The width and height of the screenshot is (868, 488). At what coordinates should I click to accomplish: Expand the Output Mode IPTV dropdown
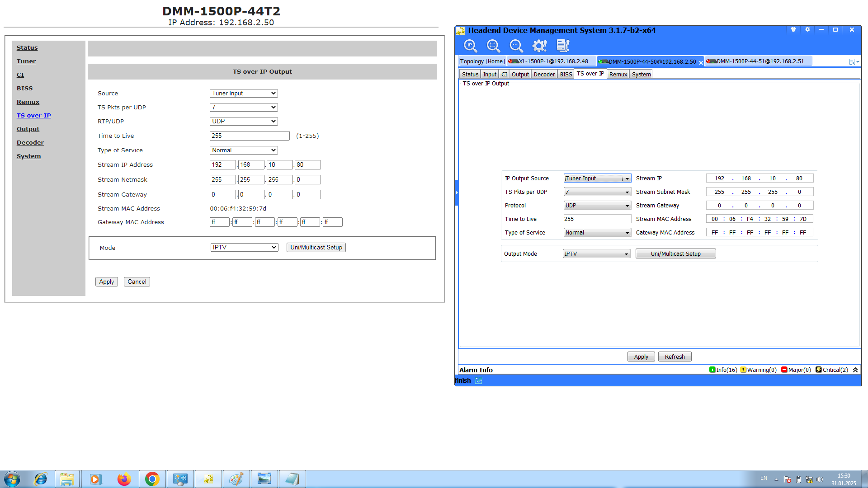pyautogui.click(x=596, y=254)
